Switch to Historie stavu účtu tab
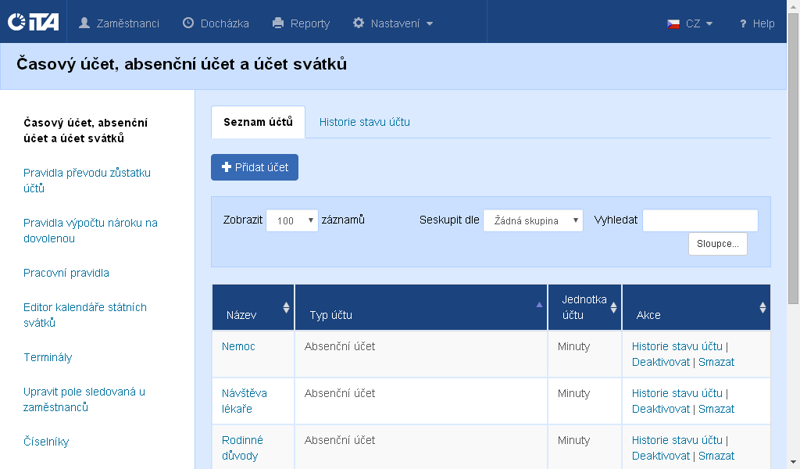Screen dimensions: 800x469 [x=364, y=122]
